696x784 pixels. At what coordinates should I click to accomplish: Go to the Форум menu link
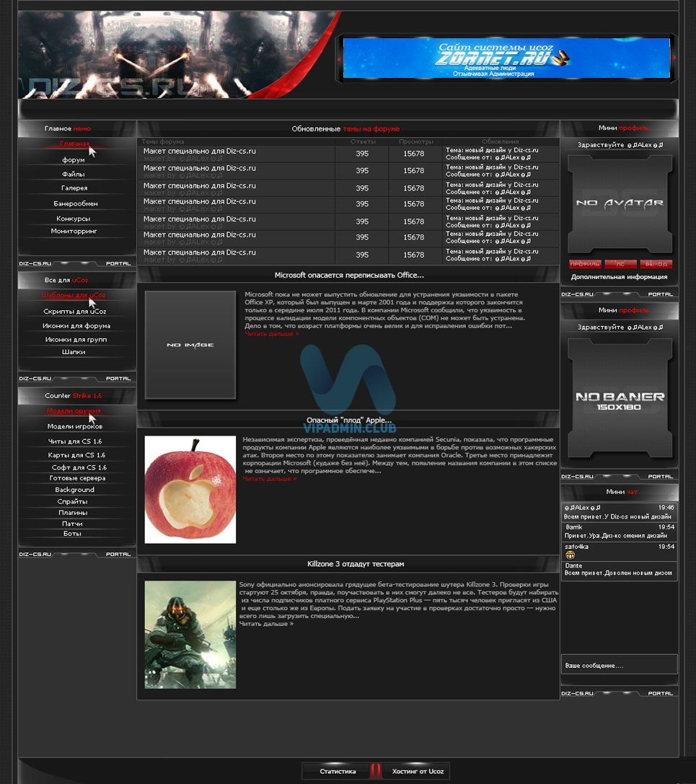coord(74,160)
